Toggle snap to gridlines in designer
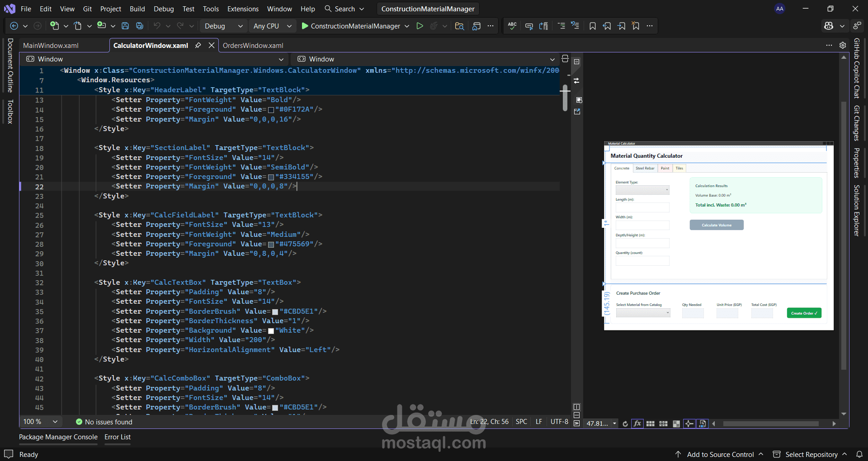The width and height of the screenshot is (868, 461). coord(663,423)
